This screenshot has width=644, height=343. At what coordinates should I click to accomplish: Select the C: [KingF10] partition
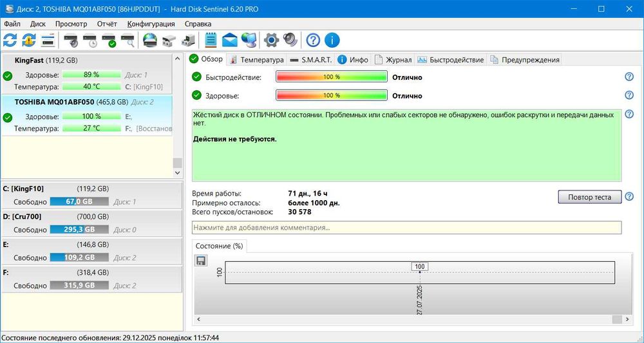(91, 195)
